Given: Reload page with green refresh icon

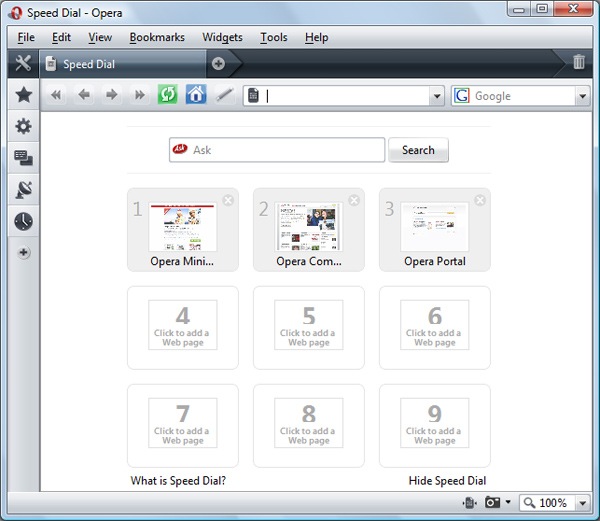Looking at the screenshot, I should tap(168, 94).
